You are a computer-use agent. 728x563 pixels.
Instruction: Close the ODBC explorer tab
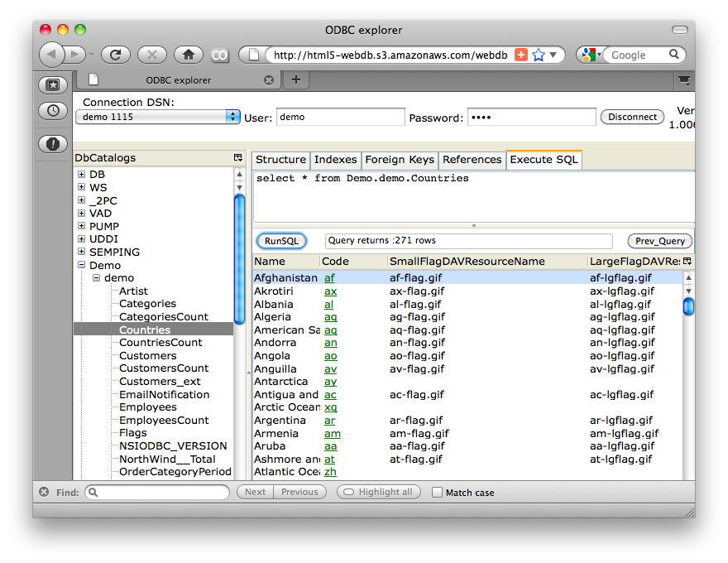tap(268, 80)
